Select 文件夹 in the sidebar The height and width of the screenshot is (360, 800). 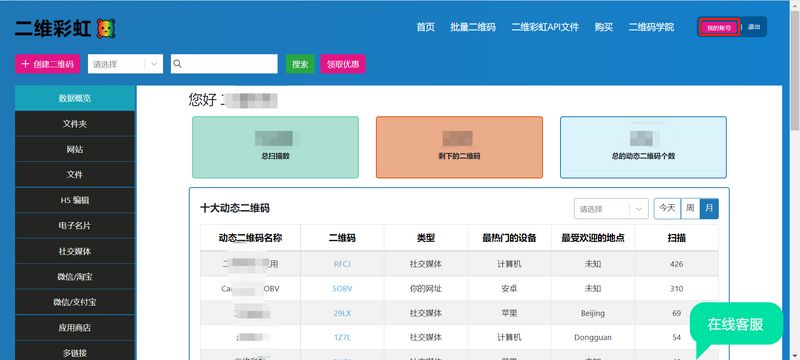pos(75,124)
